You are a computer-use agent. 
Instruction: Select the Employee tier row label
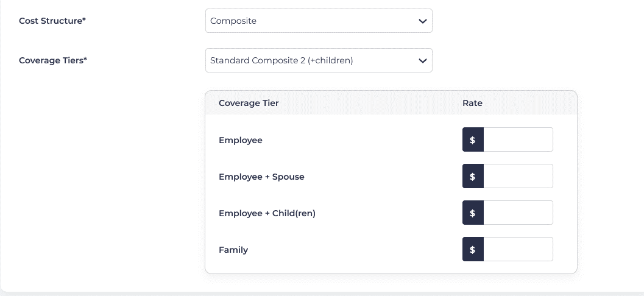240,140
